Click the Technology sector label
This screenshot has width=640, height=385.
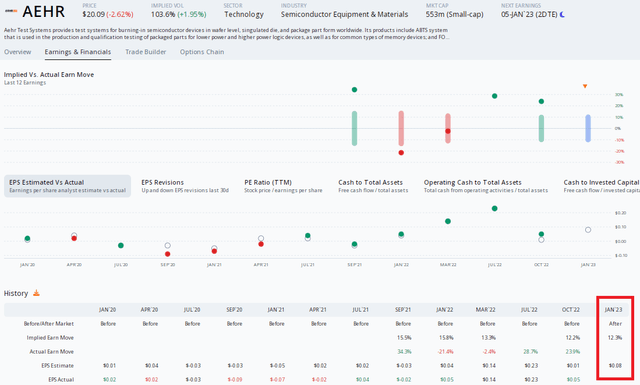coord(244,14)
